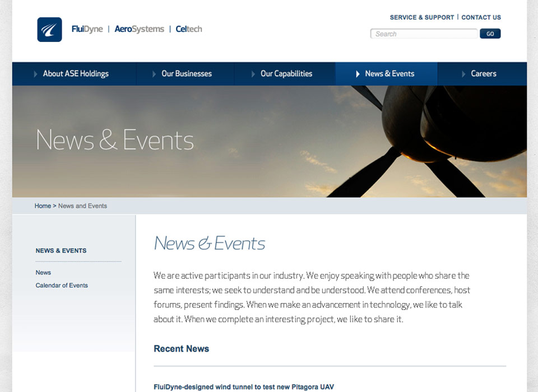
Task: Follow the Home breadcrumb link
Action: coord(43,206)
